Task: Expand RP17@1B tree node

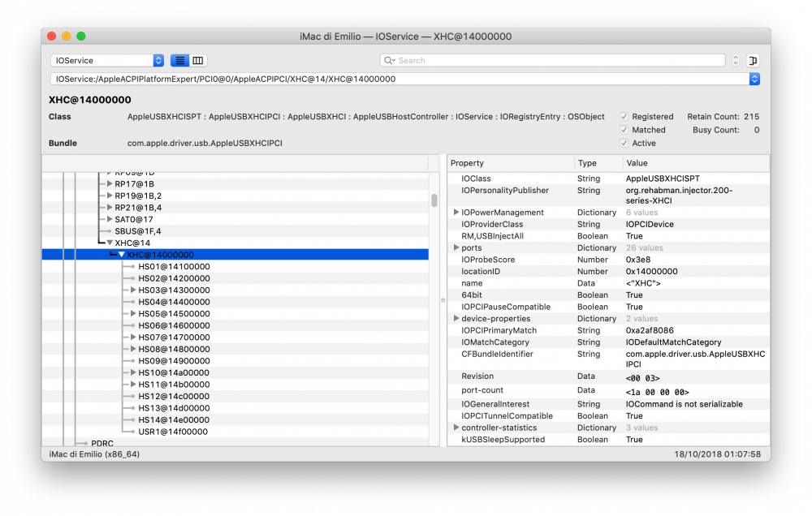Action: point(110,183)
